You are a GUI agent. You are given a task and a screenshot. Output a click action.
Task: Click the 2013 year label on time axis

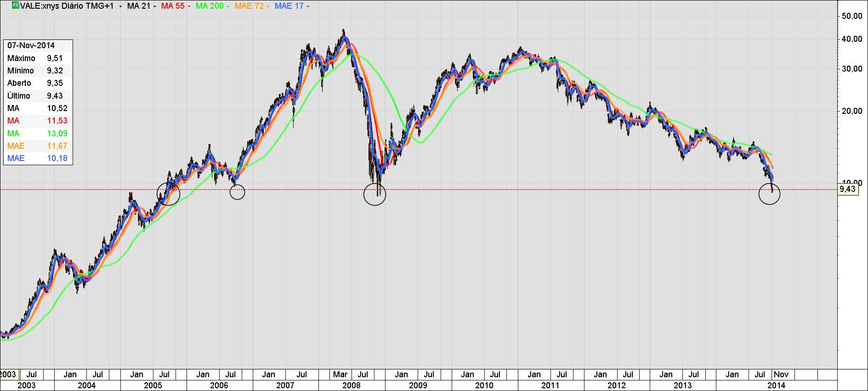coord(683,385)
